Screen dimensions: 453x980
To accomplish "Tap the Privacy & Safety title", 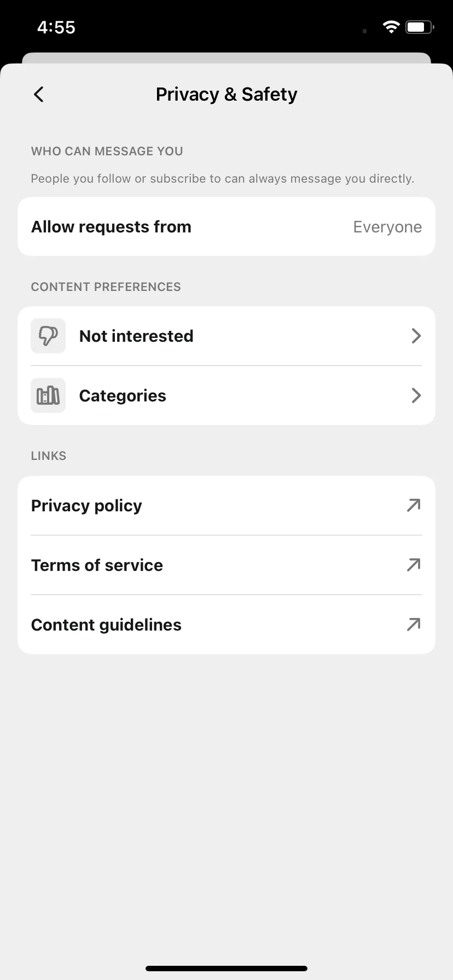I will coord(226,94).
